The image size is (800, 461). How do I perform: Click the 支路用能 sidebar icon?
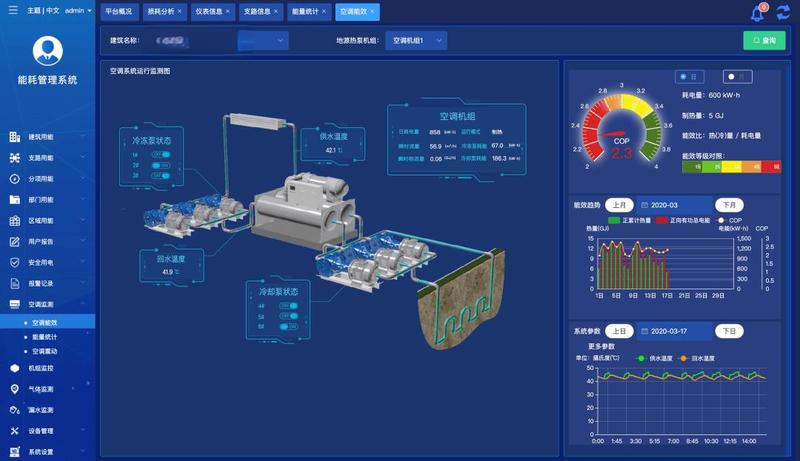coord(15,158)
